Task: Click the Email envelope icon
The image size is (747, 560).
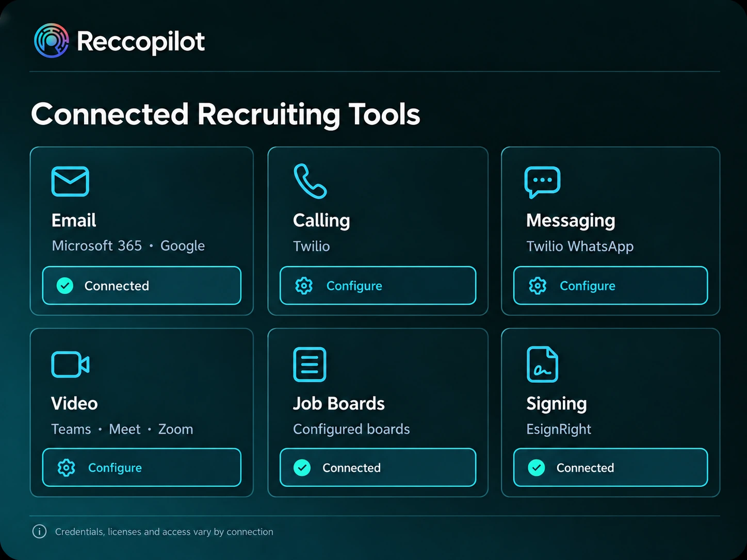Action: point(70,182)
